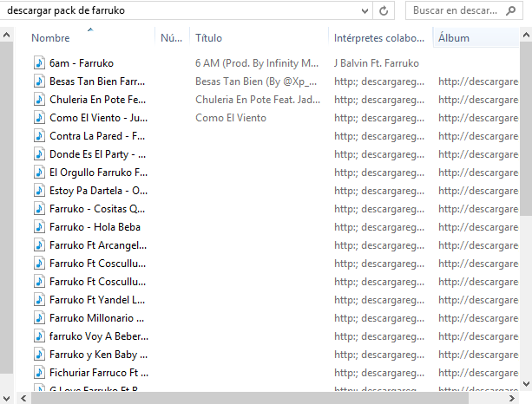Select the file icon for Estoy Pa Dartela
Image resolution: width=532 pixels, height=404 pixels.
(39, 191)
